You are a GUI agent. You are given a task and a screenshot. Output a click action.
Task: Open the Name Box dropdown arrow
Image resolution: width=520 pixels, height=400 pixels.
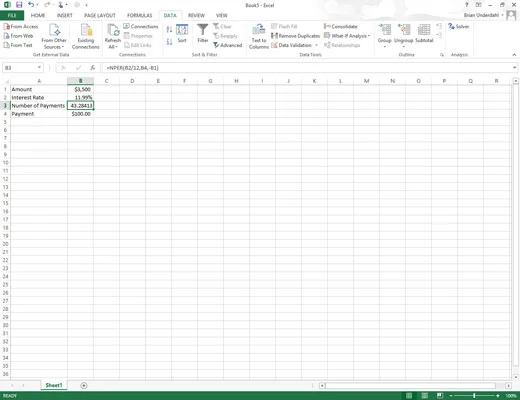pos(39,68)
